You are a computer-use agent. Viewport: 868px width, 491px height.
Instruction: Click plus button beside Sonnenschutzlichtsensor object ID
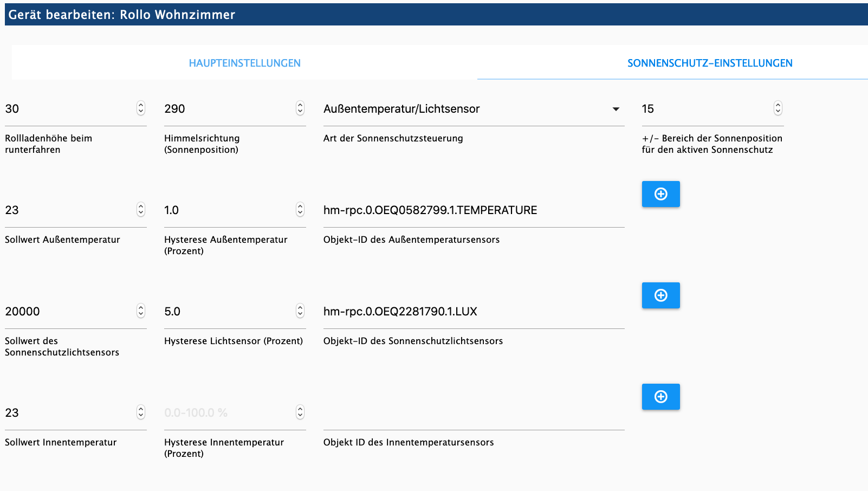[x=660, y=295]
